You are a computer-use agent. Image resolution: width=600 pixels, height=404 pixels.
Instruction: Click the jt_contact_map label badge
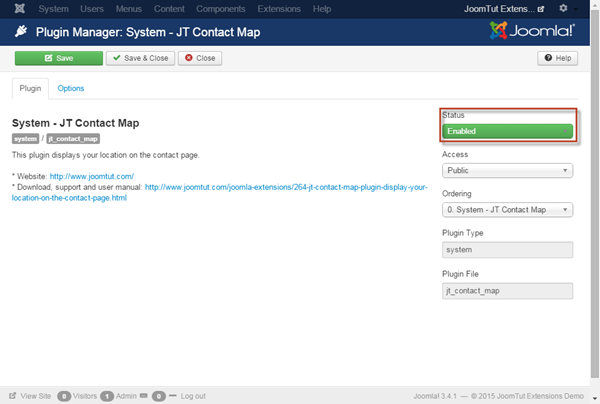[73, 138]
